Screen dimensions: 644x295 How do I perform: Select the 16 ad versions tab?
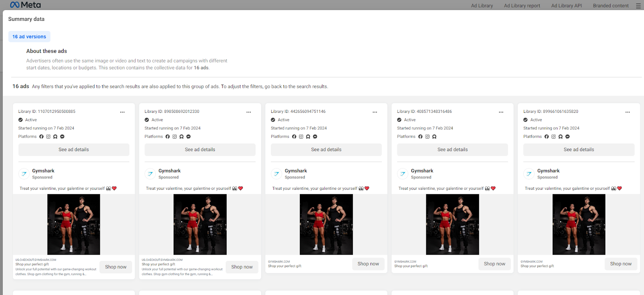(x=29, y=37)
